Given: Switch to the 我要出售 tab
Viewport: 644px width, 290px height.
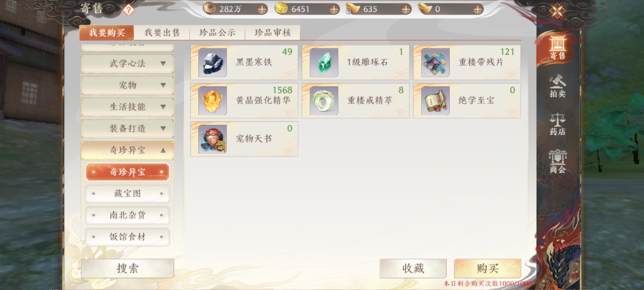Looking at the screenshot, I should 162,33.
